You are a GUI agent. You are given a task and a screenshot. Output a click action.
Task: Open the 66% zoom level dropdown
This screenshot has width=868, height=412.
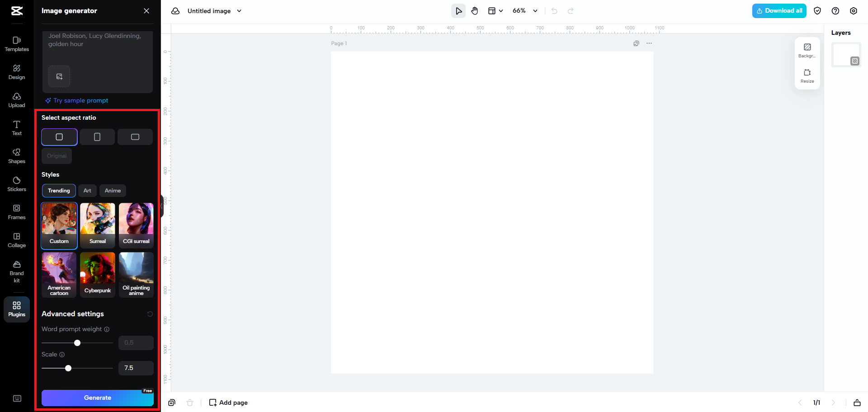tap(524, 10)
